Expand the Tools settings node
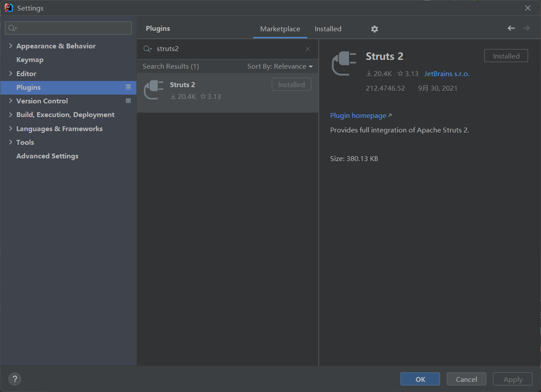This screenshot has width=541, height=392. (11, 142)
